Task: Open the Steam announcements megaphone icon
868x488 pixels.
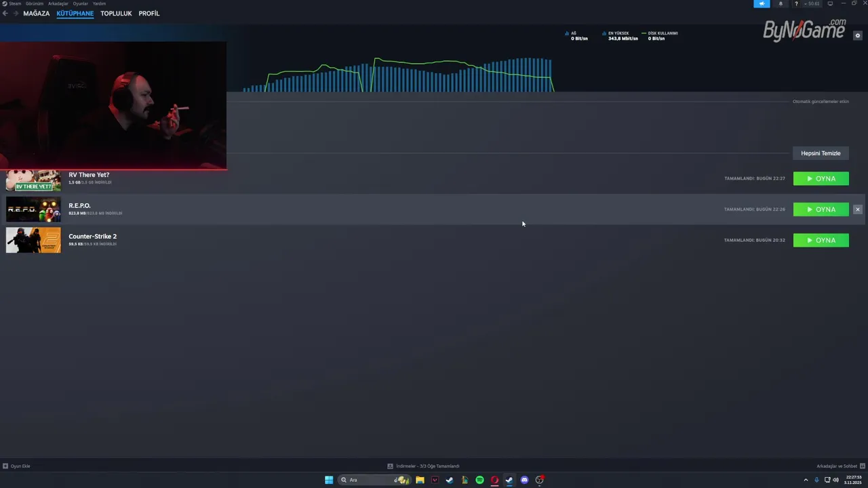Action: pyautogui.click(x=762, y=3)
